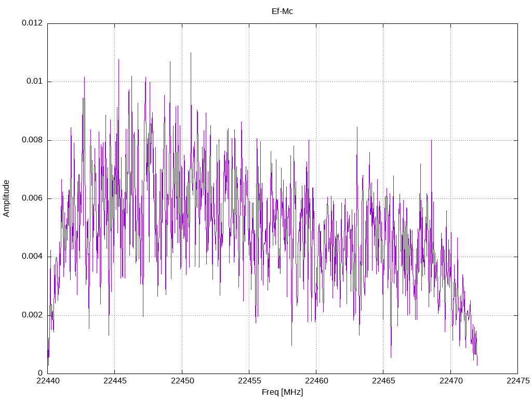Click the y-axis tick label 0.006
Screen dimensions: 532x399
32,198
